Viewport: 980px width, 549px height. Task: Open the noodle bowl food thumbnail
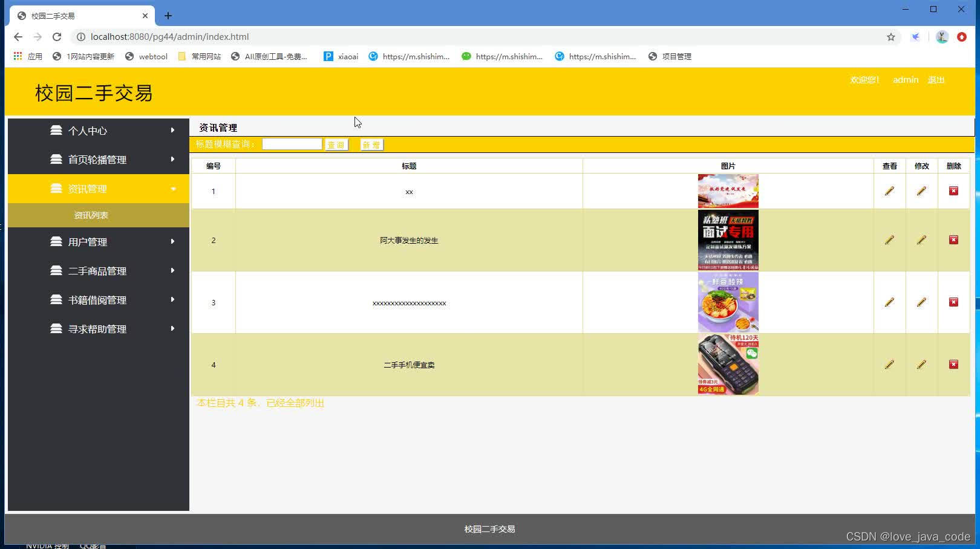click(728, 302)
